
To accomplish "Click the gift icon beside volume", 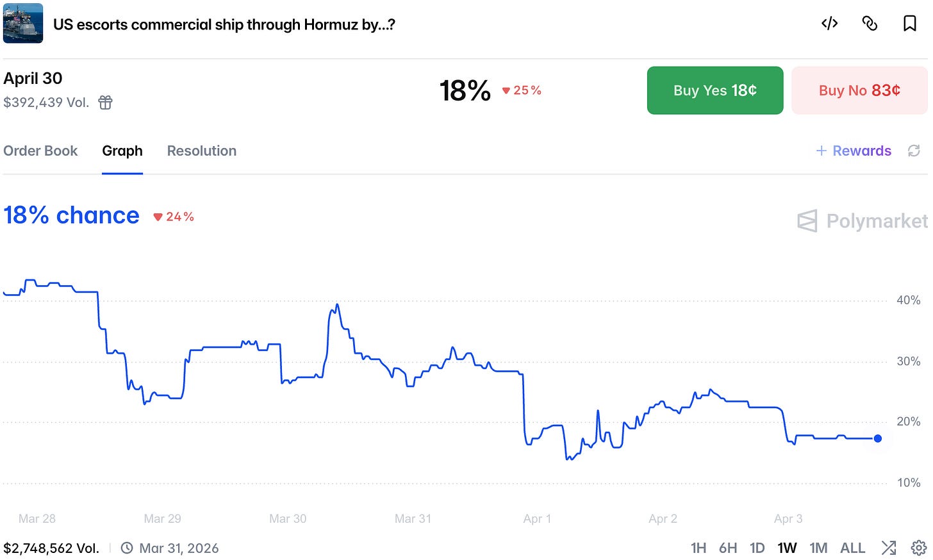I will (x=106, y=102).
